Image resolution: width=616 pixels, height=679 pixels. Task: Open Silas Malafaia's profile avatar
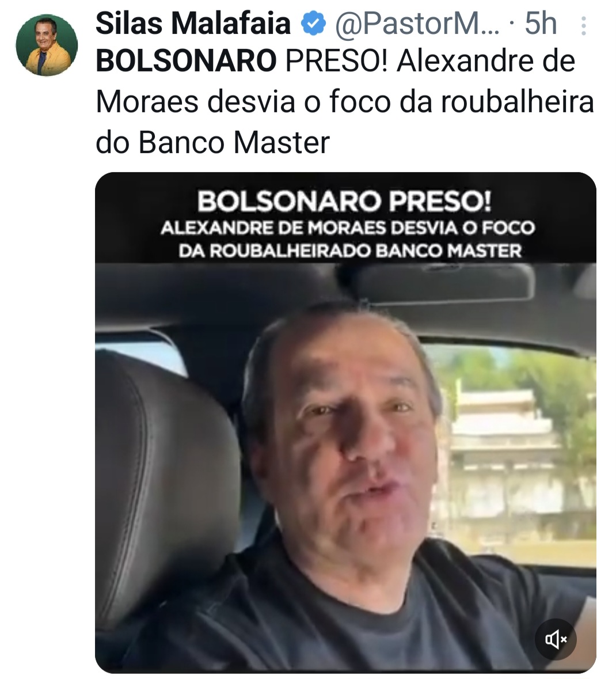(47, 45)
